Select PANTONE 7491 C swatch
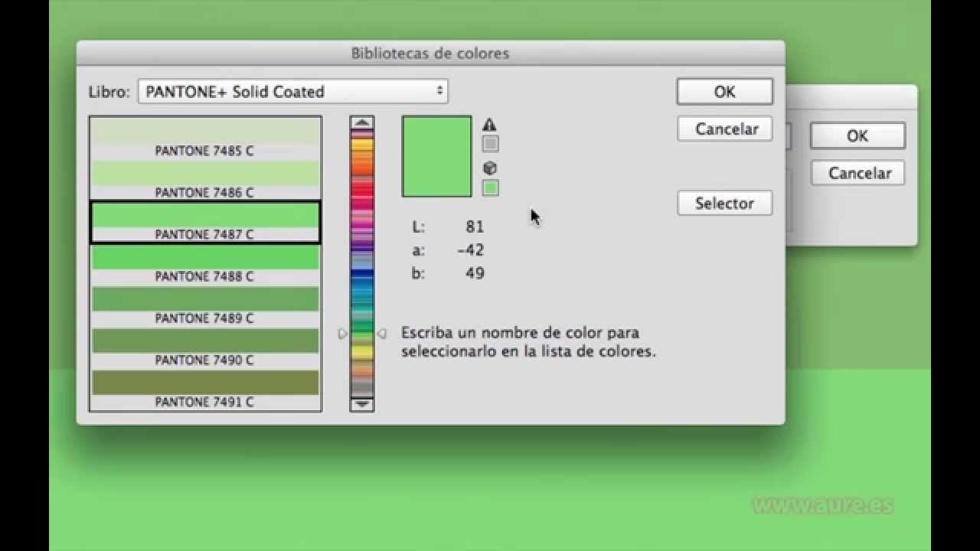The image size is (980, 551). [x=205, y=390]
